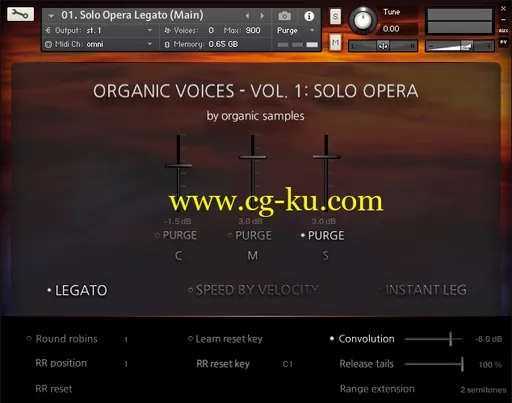
Task: Minimize the instrument header view
Action: [503, 20]
